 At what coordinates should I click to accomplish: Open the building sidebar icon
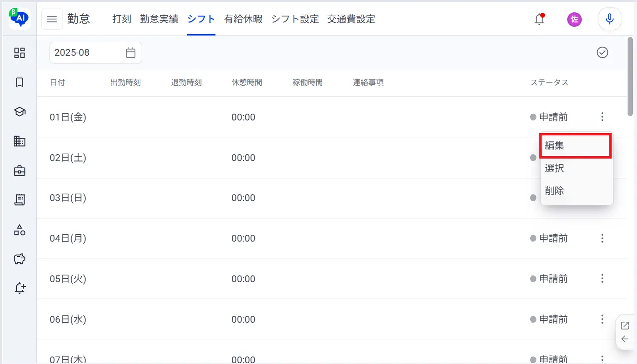19,141
